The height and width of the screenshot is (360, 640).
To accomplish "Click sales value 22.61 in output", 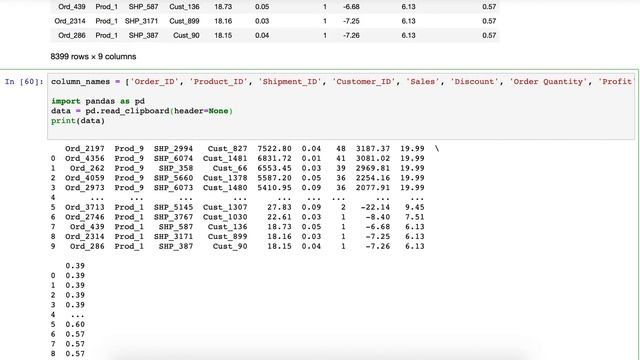I will pyautogui.click(x=279, y=217).
